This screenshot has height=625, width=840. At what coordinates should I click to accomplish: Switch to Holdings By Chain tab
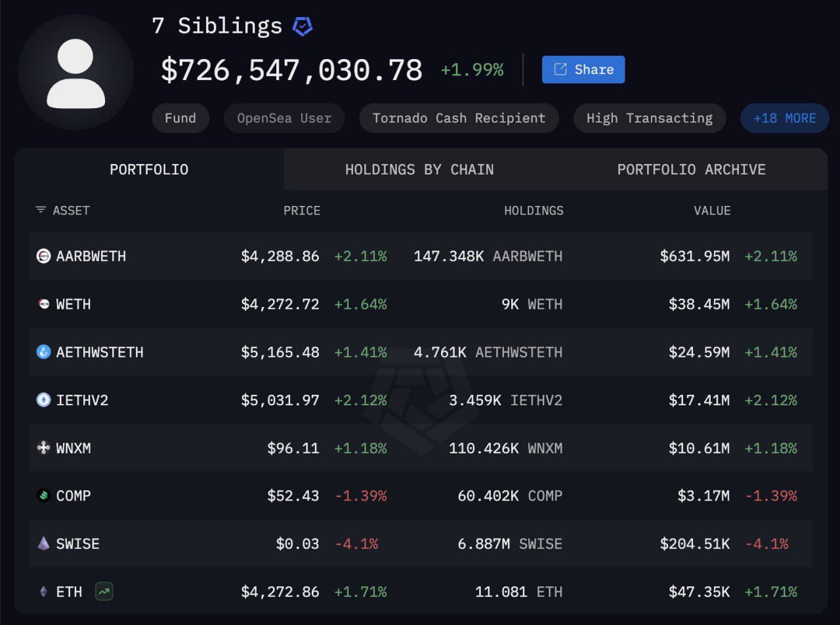click(x=419, y=170)
